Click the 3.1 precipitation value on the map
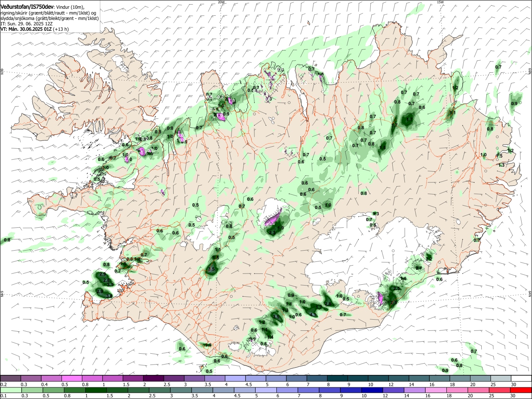 coord(111,285)
